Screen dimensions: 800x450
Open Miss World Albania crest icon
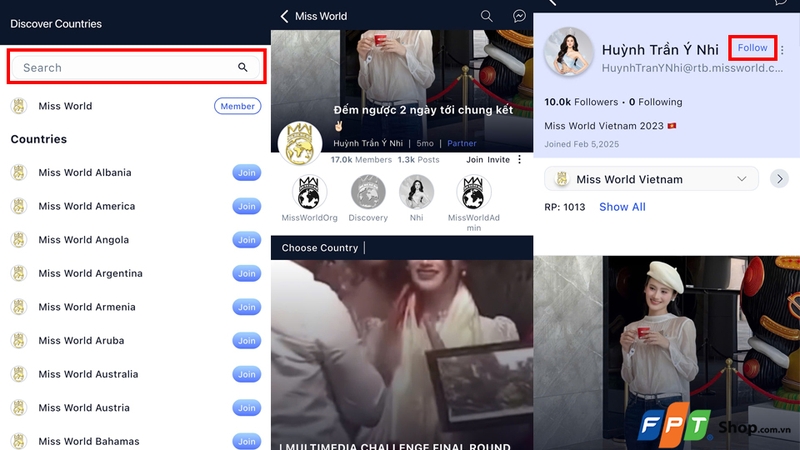click(x=19, y=172)
